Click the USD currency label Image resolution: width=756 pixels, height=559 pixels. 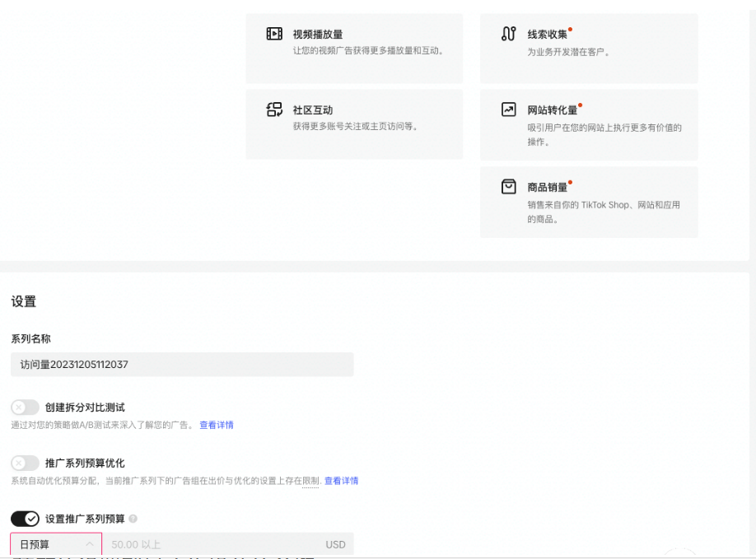tap(335, 544)
